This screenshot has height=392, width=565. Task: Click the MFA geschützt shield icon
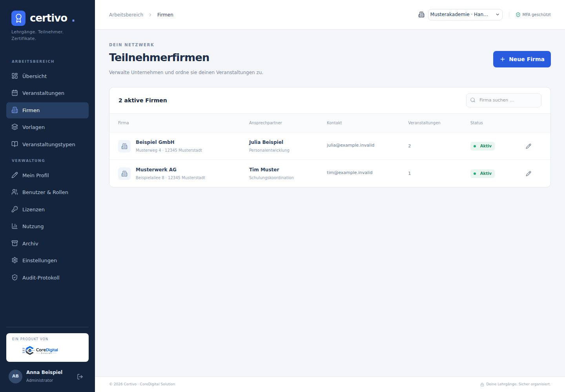[518, 15]
